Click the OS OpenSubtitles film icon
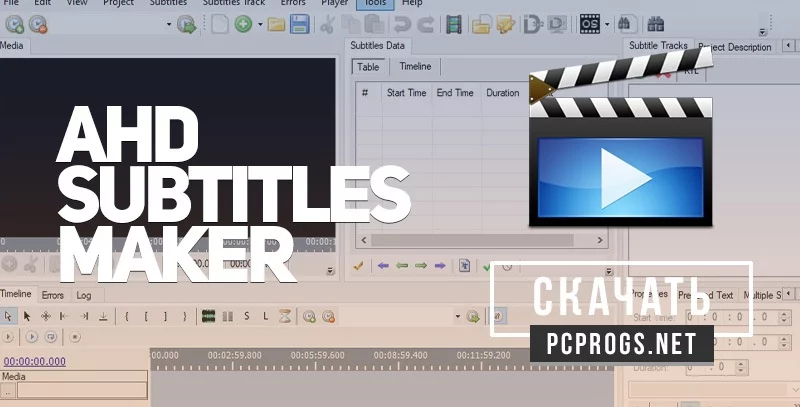 [590, 24]
